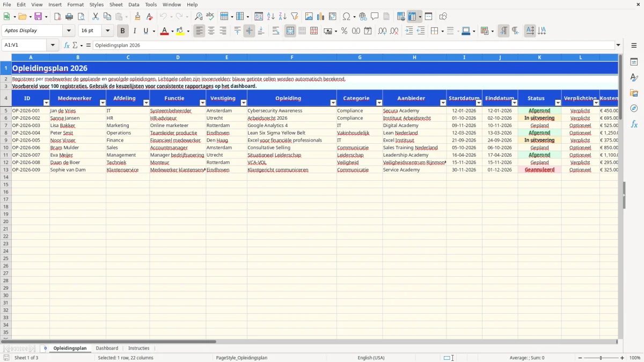Click the Select Function sigma button
This screenshot has height=362, width=644.
[75, 46]
